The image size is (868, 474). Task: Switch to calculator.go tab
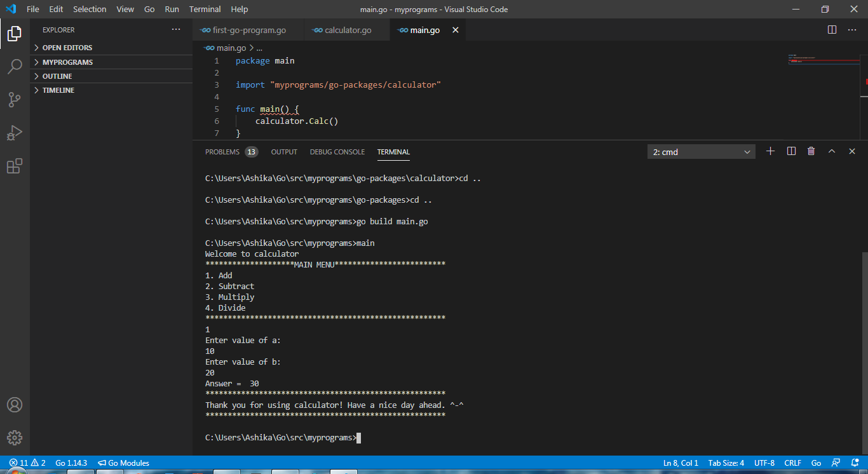[x=348, y=30]
